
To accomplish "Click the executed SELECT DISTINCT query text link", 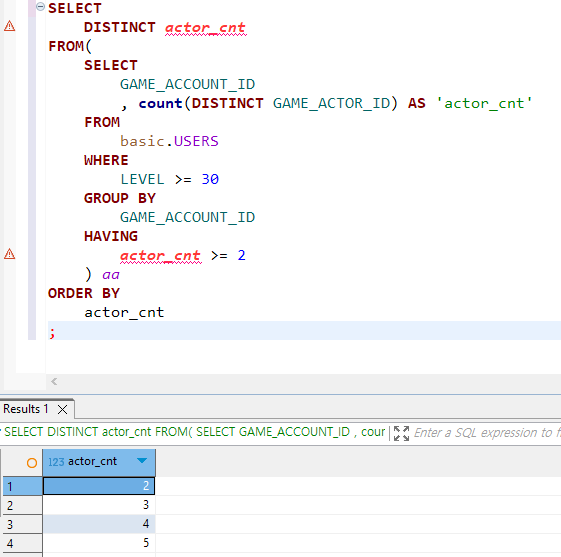I will tap(194, 432).
